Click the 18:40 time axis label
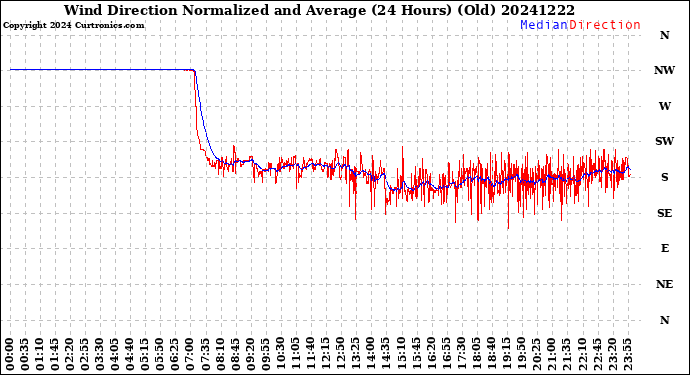The width and height of the screenshot is (690, 375). (492, 354)
